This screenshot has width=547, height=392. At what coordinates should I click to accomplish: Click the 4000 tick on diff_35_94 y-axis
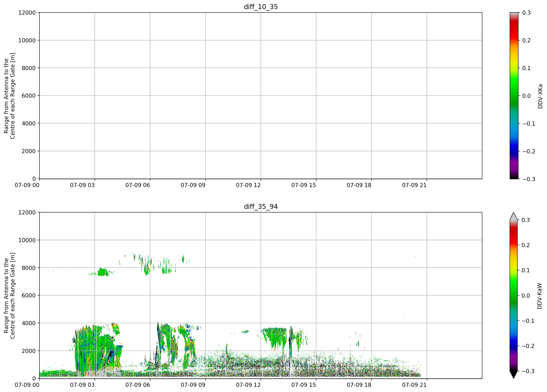coord(29,323)
